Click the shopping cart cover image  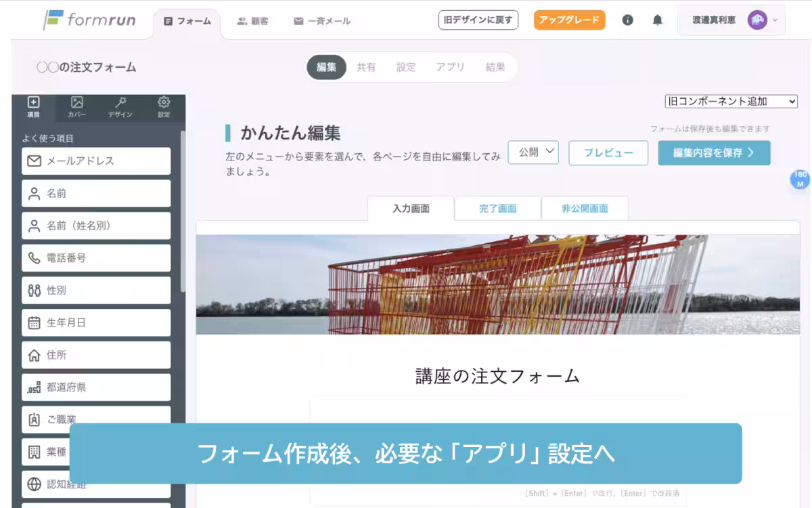coord(498,283)
